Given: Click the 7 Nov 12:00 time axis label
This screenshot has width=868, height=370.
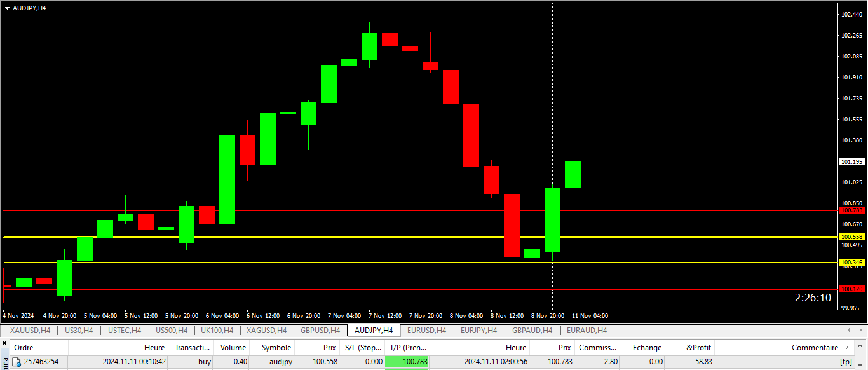Looking at the screenshot, I should point(385,315).
